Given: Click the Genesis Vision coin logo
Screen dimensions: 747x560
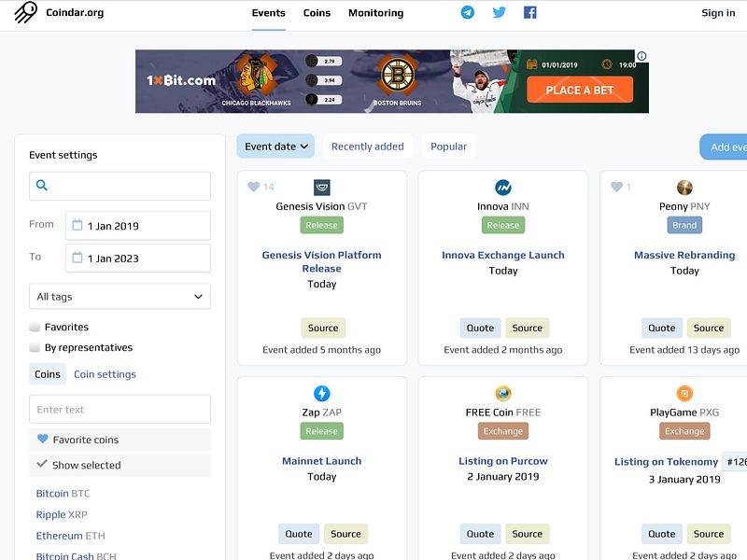Looking at the screenshot, I should [x=322, y=188].
